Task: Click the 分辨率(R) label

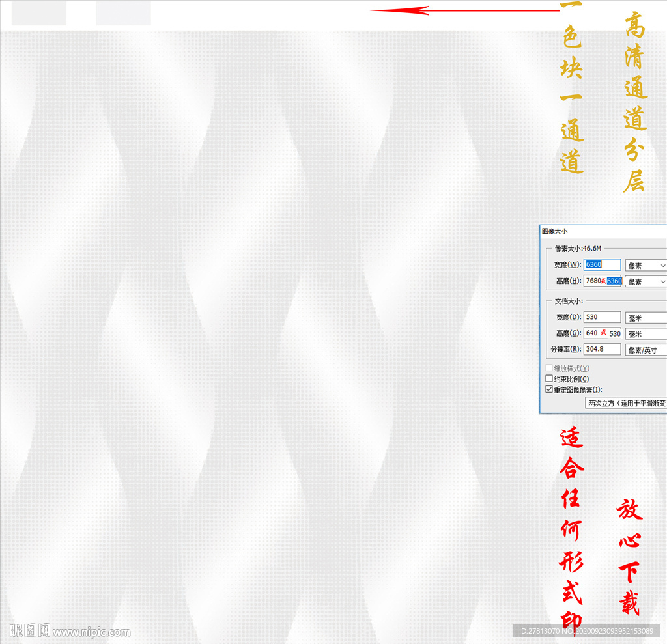Action: click(566, 349)
